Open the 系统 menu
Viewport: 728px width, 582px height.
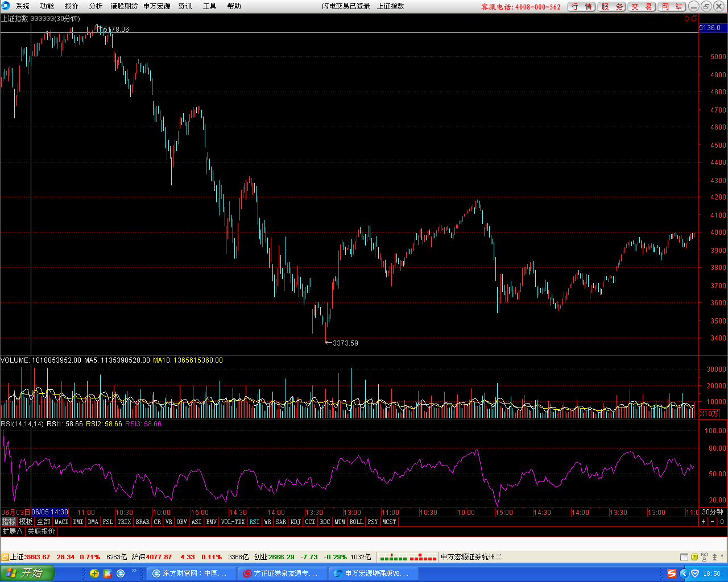(23, 6)
